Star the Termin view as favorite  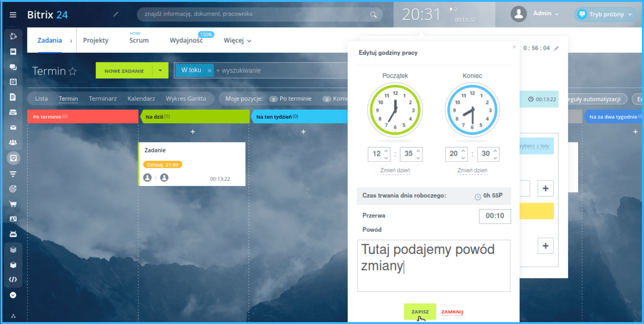tap(73, 71)
